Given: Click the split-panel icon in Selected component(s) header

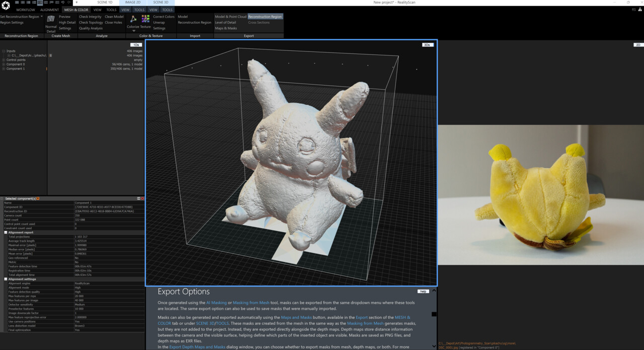Looking at the screenshot, I should coord(138,198).
